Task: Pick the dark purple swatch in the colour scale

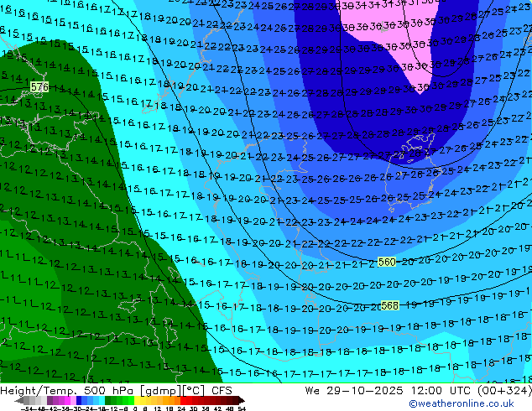Action: [50, 400]
